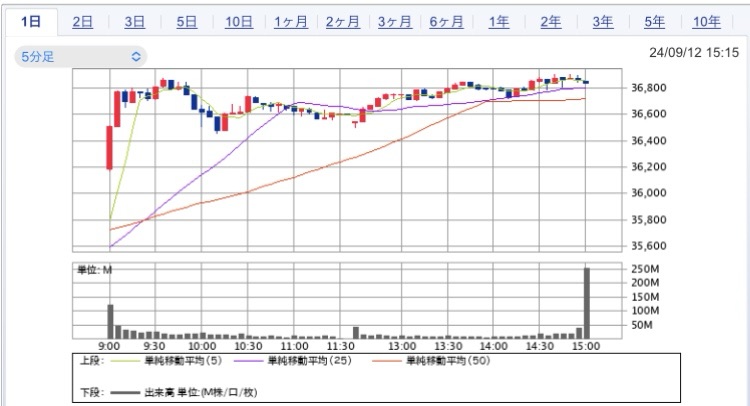Click the orange line swatch for 50-period average
The image size is (750, 406).
[x=386, y=361]
